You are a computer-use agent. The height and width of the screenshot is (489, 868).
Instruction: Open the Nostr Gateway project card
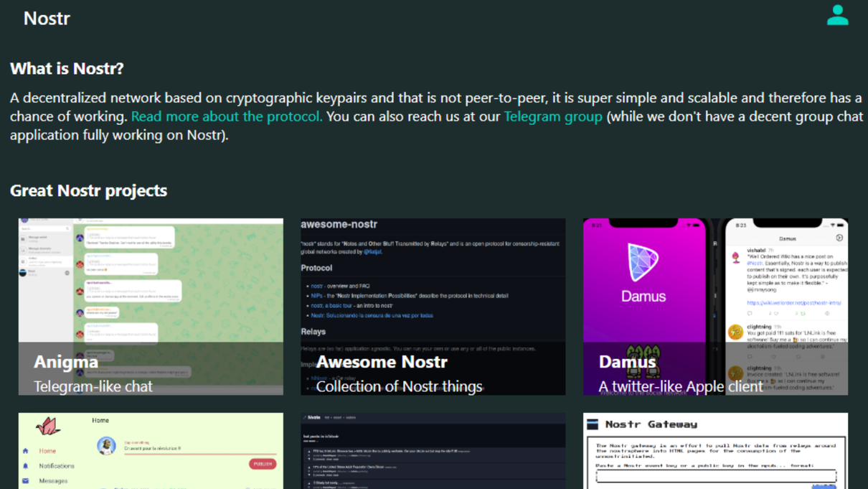click(x=715, y=451)
